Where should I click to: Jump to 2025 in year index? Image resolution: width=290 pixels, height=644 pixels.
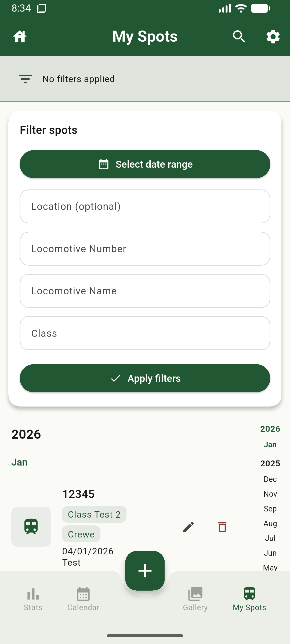[270, 463]
